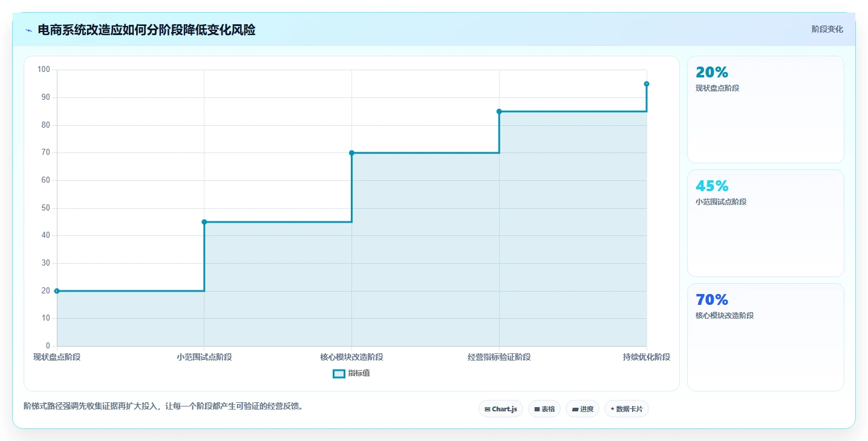This screenshot has width=868, height=441.
Task: Click the data point at 经营指标验证阶段 (85)
Action: [x=499, y=111]
